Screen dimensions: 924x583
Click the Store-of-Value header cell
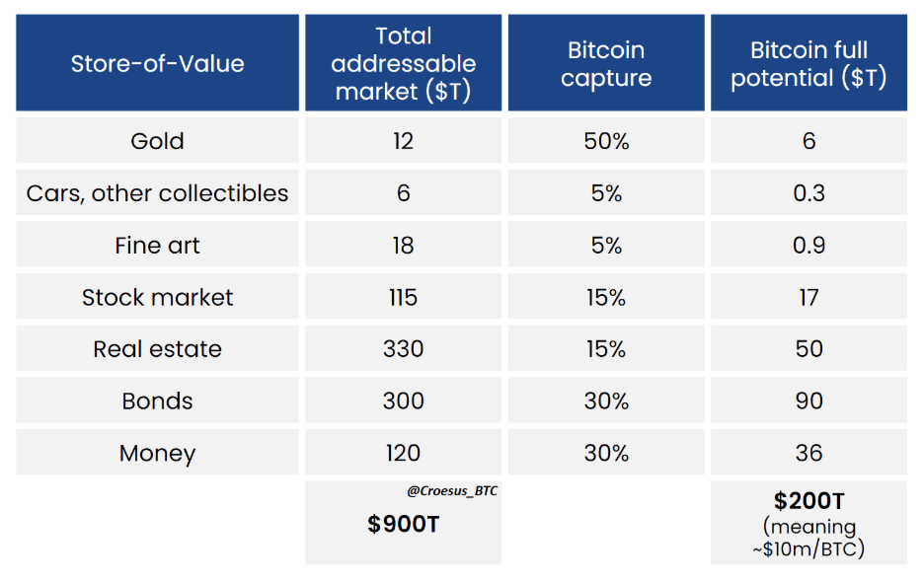click(x=157, y=62)
